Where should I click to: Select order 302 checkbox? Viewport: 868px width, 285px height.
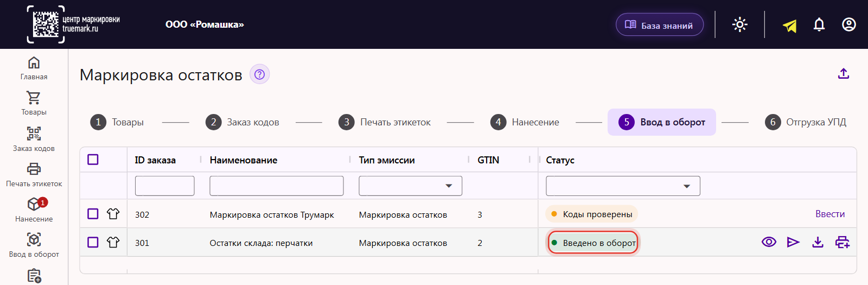93,214
